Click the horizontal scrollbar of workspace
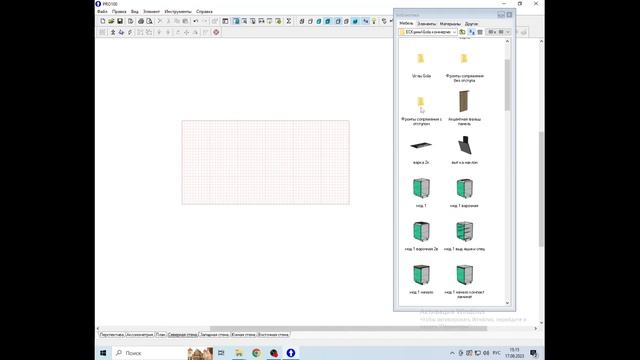 [348, 329]
